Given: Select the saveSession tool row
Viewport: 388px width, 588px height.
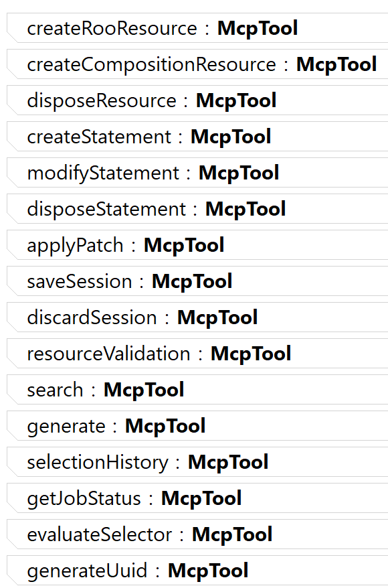Looking at the screenshot, I should 197,281.
